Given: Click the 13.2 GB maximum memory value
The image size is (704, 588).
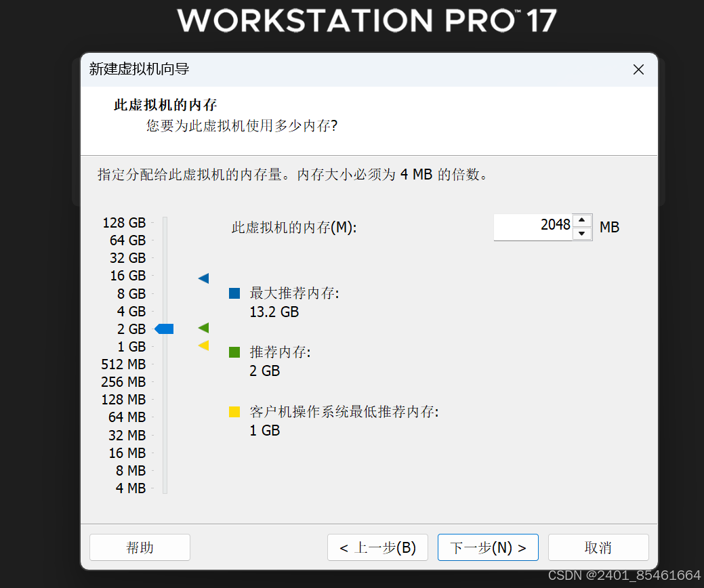Looking at the screenshot, I should (x=274, y=312).
